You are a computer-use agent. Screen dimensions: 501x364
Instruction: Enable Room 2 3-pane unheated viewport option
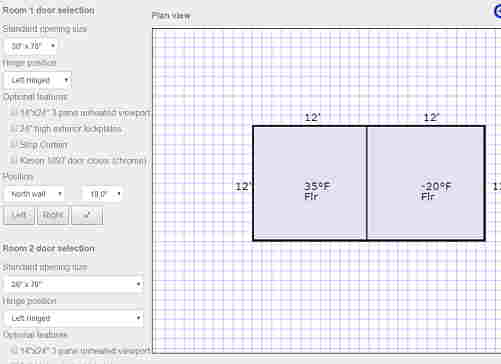coord(14,350)
